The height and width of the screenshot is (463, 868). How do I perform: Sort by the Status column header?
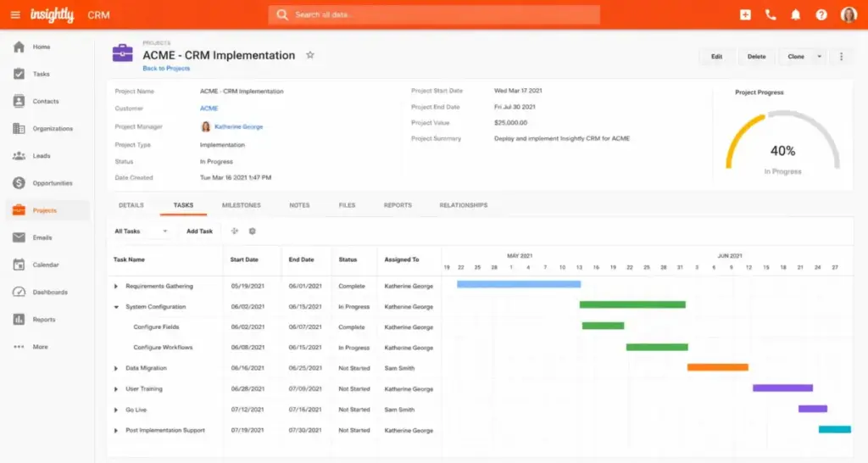click(348, 259)
